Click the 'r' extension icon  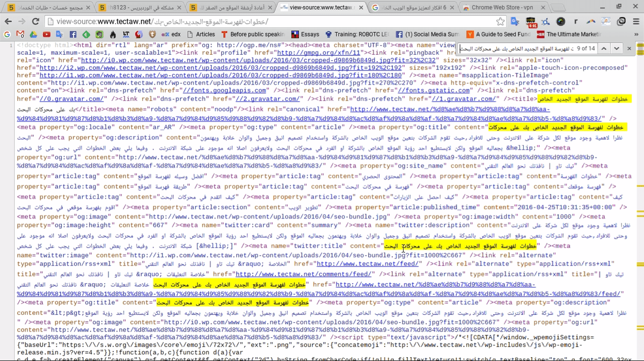point(576,22)
